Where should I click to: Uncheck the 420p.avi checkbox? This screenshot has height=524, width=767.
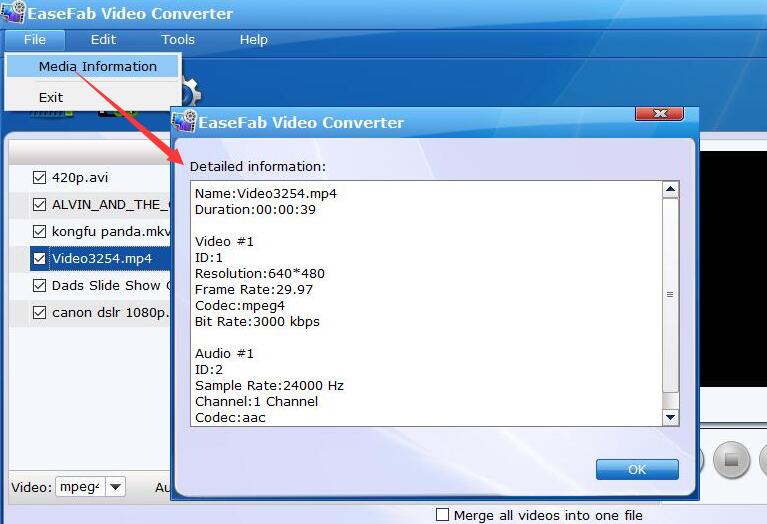click(x=39, y=178)
